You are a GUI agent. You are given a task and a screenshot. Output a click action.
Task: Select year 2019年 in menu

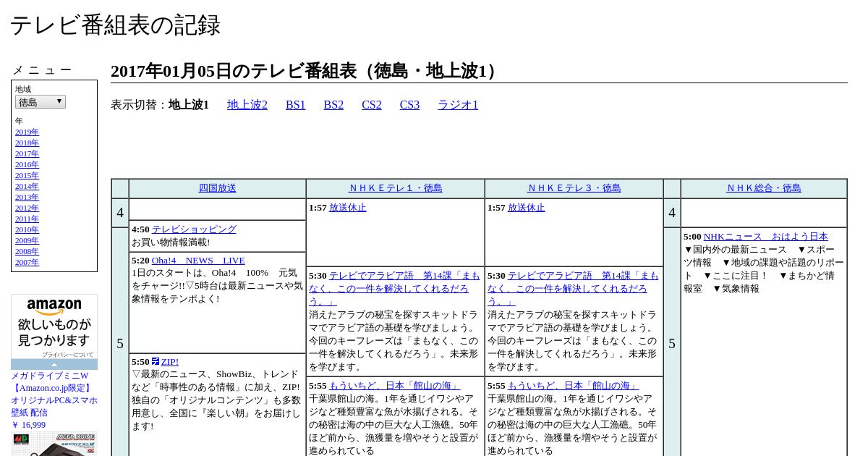tap(27, 132)
